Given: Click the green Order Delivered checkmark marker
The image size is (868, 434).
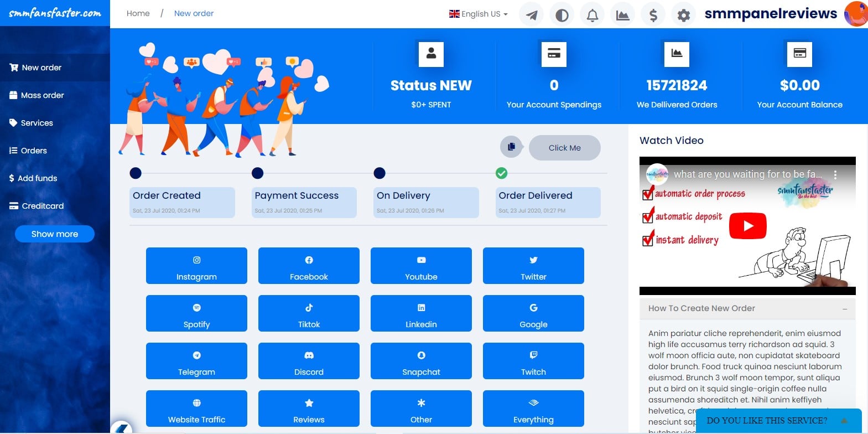Looking at the screenshot, I should click(x=501, y=173).
